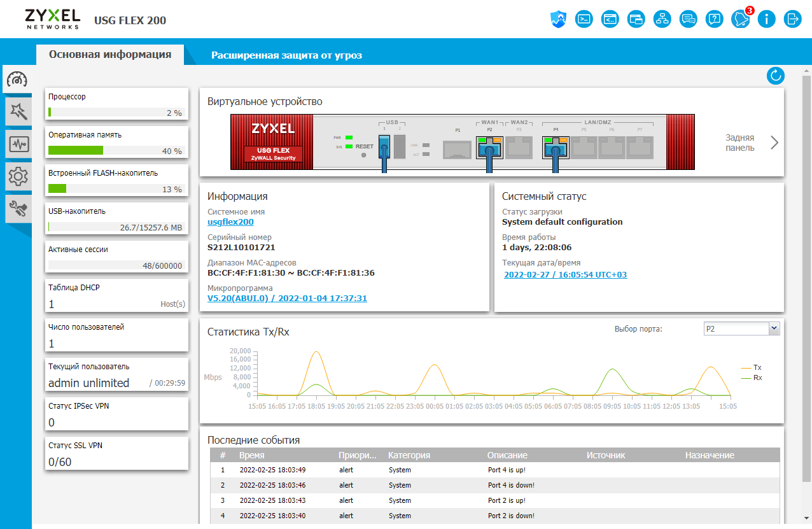This screenshot has height=529, width=812.
Task: Click the notification bell with 3 alerts
Action: [740, 19]
